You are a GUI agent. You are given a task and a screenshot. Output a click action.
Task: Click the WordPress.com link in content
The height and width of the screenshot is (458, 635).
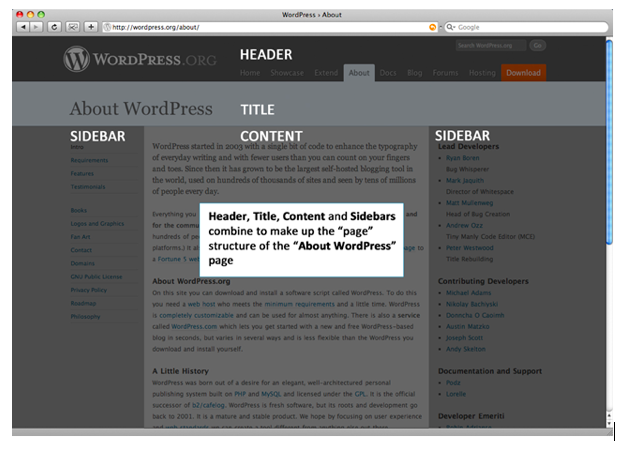coord(194,326)
